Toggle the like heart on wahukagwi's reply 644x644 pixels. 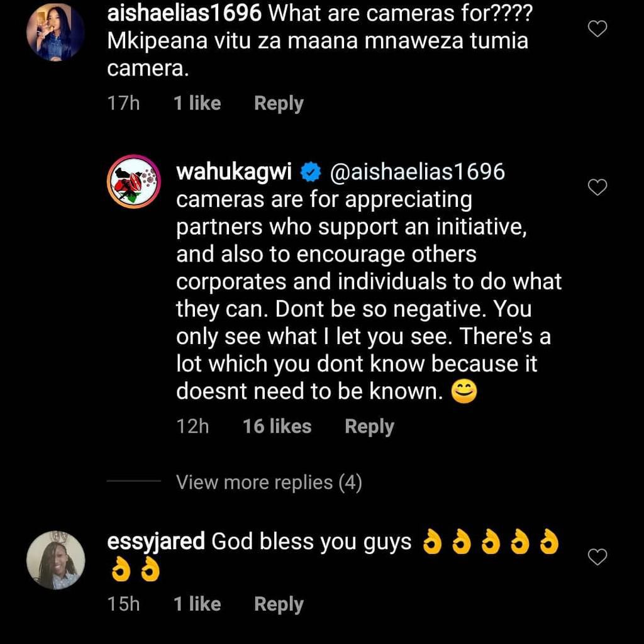[596, 187]
